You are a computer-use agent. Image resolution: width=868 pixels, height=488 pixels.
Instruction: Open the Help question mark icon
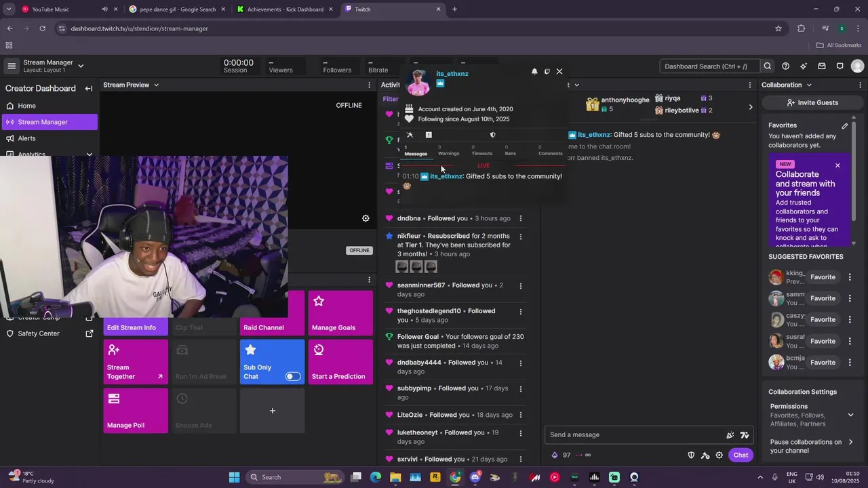point(785,66)
